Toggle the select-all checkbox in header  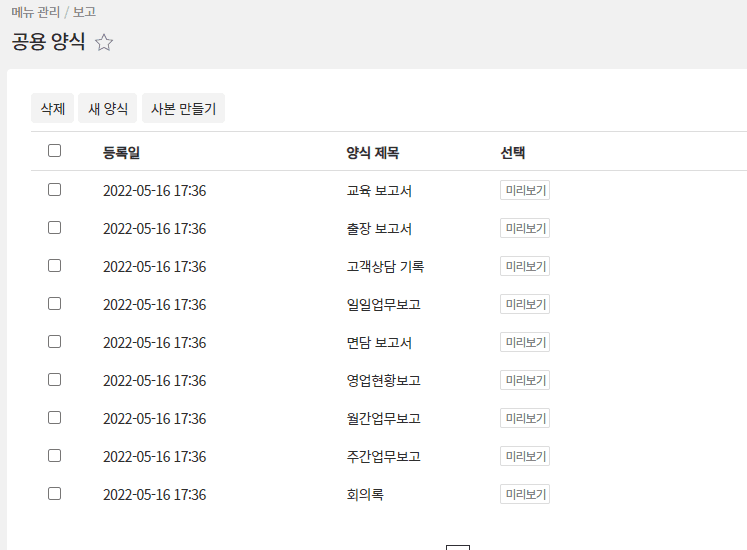(x=55, y=151)
